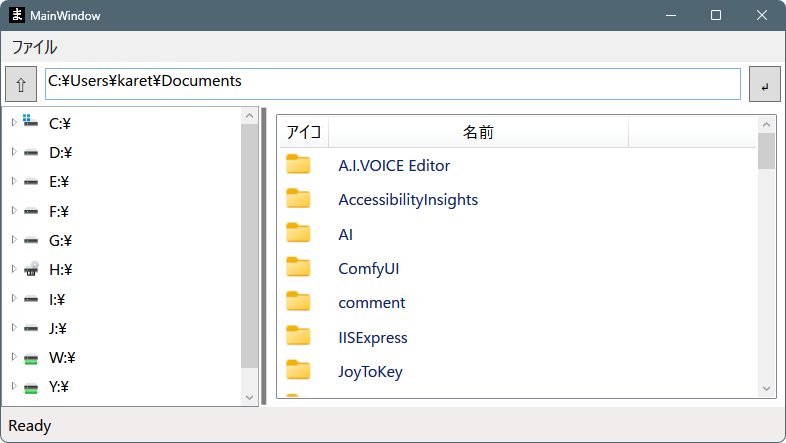Select the Y:¥ label in the tree

coord(59,387)
